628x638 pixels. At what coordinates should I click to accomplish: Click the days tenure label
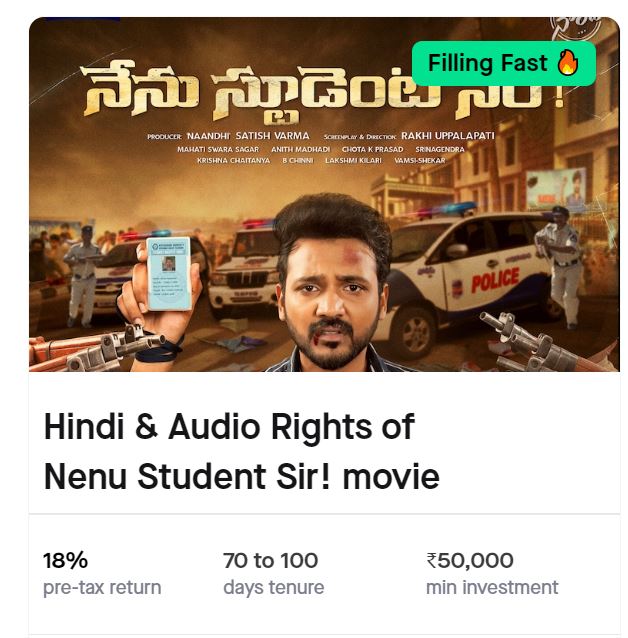pyautogui.click(x=274, y=588)
